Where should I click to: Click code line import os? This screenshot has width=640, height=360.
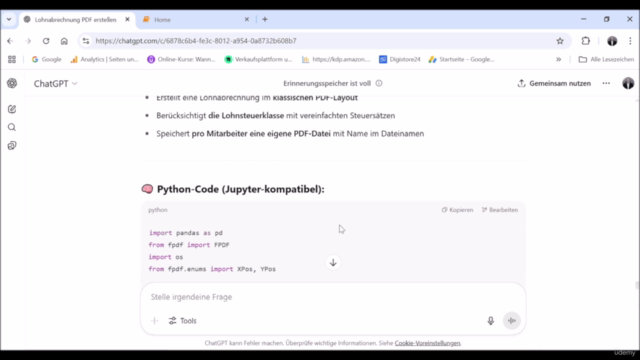pos(166,257)
